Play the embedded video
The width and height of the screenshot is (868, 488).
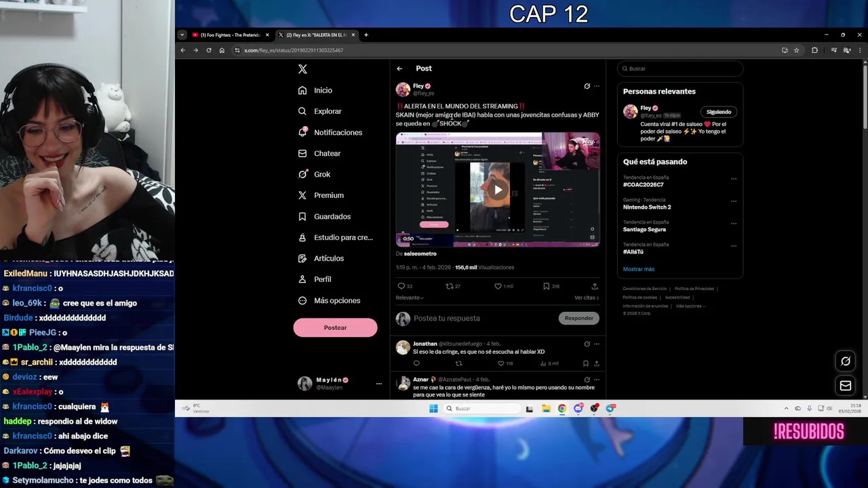pos(498,190)
